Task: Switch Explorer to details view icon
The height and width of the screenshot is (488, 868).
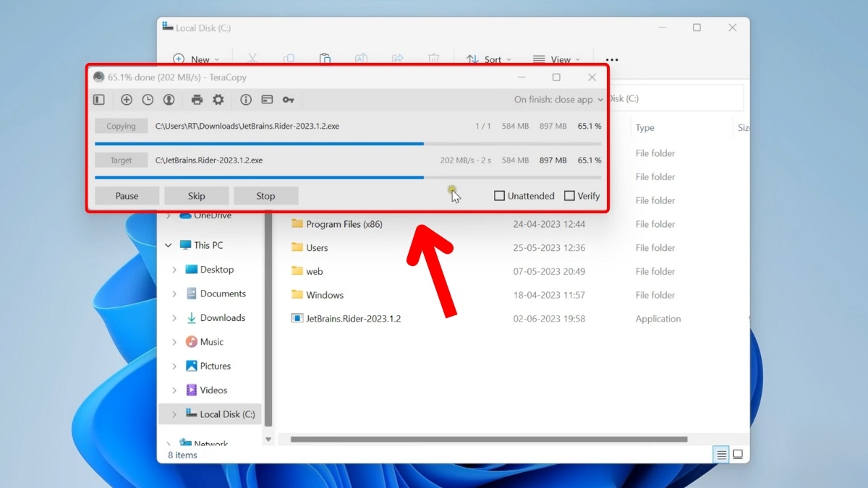Action: tap(721, 455)
